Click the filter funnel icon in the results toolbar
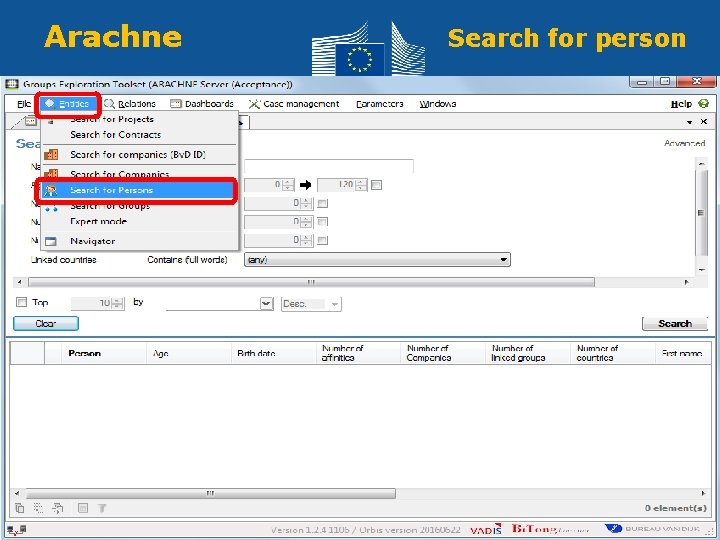This screenshot has width=720, height=540. pos(102,508)
